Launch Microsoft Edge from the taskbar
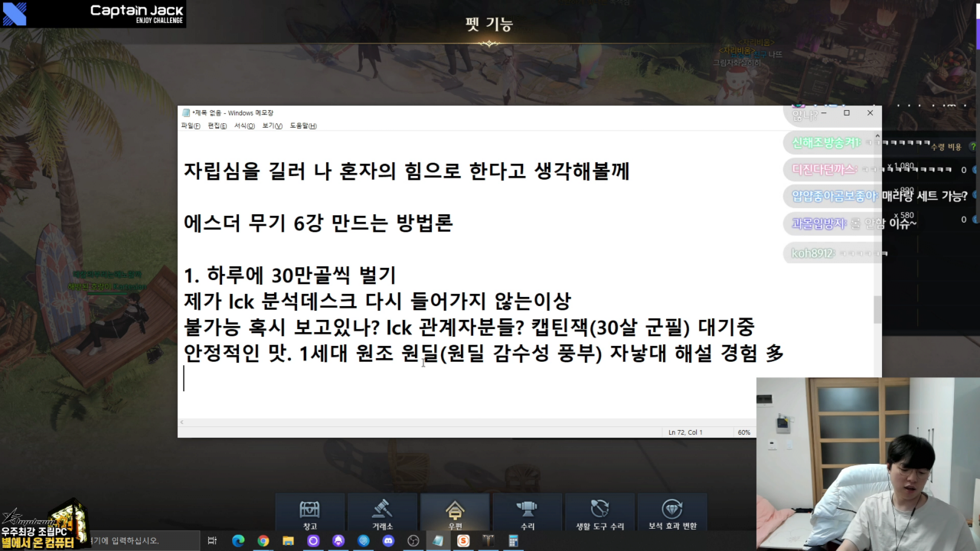980x551 pixels. tap(238, 540)
